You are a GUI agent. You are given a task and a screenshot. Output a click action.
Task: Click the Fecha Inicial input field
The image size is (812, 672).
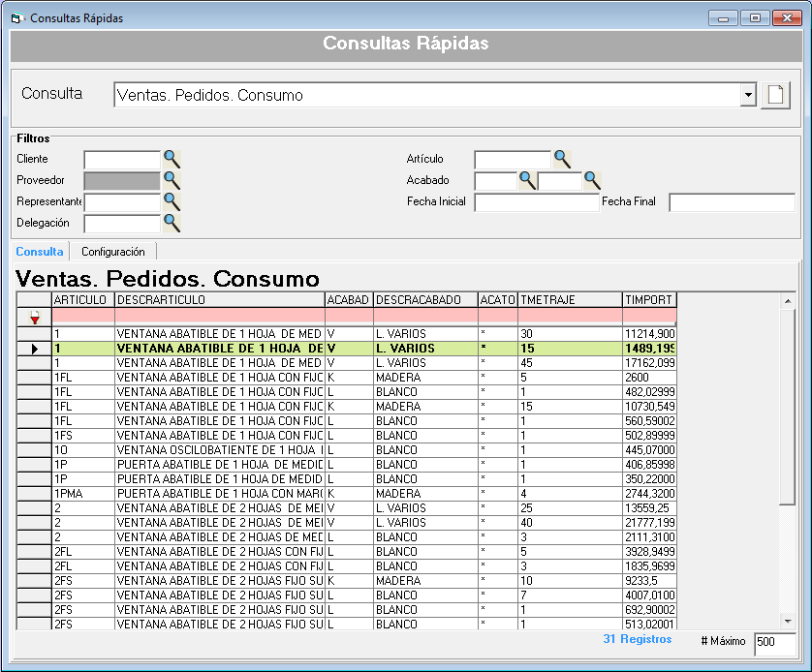[536, 202]
